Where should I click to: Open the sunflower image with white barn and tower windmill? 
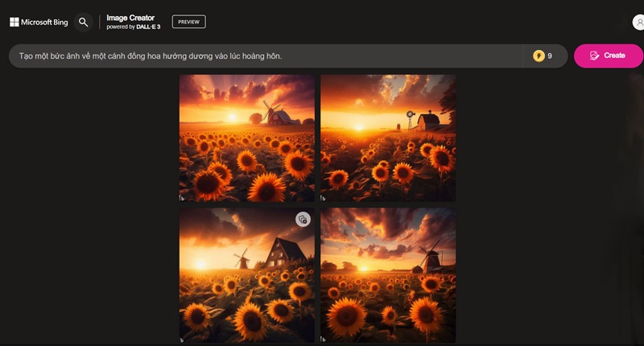click(x=388, y=138)
